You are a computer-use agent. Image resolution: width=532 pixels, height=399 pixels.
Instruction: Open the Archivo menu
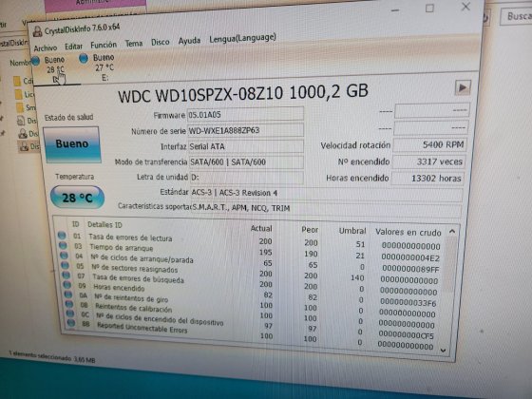[x=46, y=47]
